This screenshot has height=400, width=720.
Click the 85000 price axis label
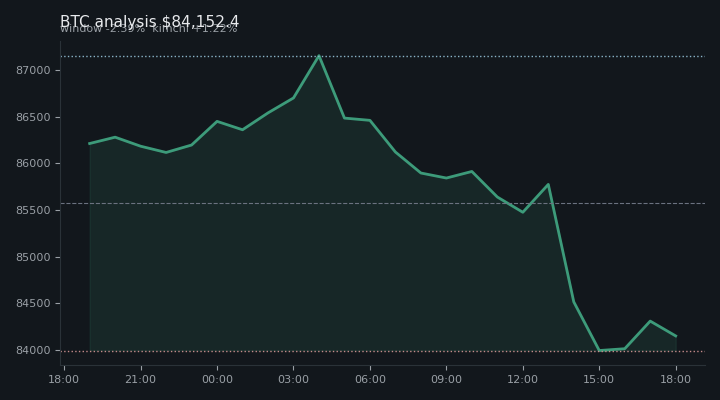click(33, 257)
